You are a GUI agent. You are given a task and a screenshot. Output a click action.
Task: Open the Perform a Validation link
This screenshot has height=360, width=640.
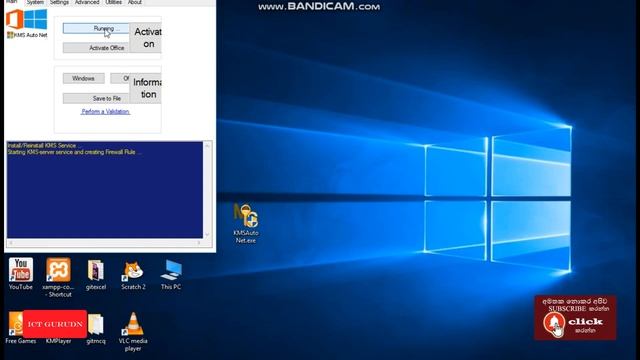105,111
